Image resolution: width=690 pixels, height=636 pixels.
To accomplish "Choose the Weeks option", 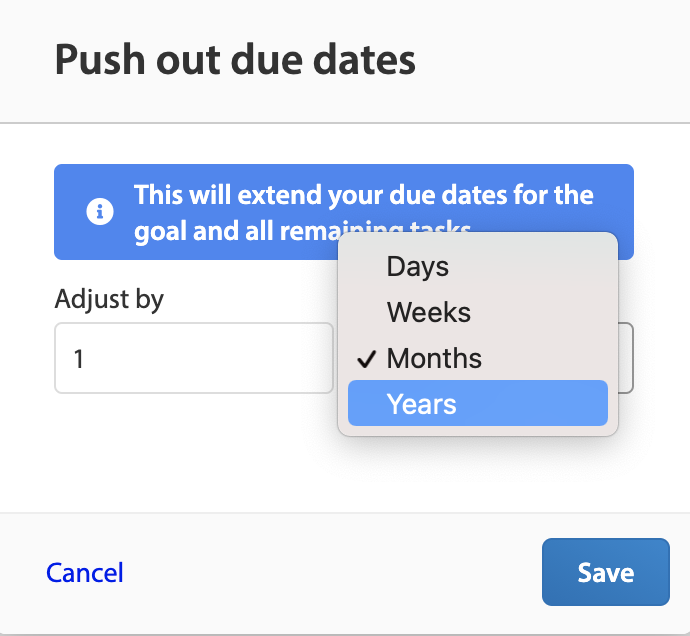I will [x=477, y=312].
